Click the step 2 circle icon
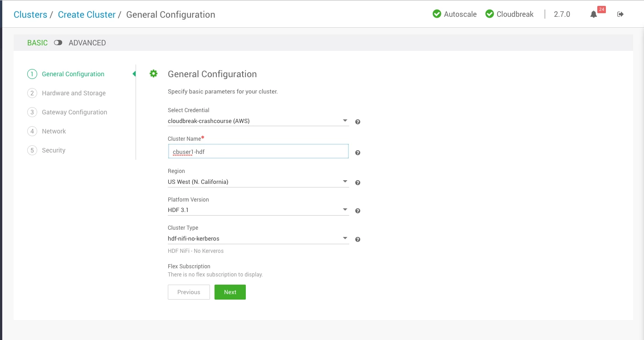Screen dimensions: 644x340 (x=32, y=93)
